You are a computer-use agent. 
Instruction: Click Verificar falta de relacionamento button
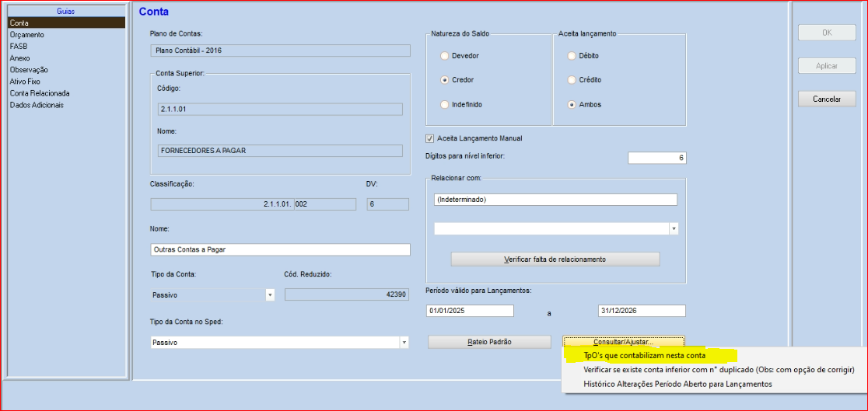pyautogui.click(x=555, y=259)
